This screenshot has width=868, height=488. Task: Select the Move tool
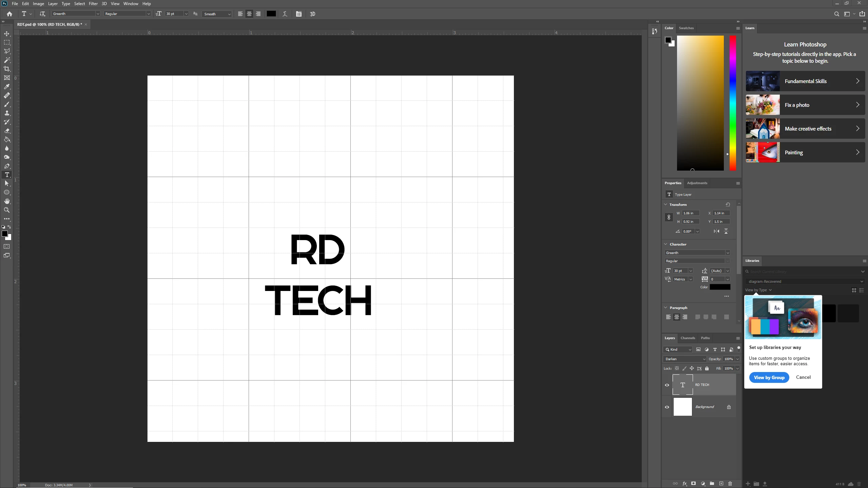7,34
